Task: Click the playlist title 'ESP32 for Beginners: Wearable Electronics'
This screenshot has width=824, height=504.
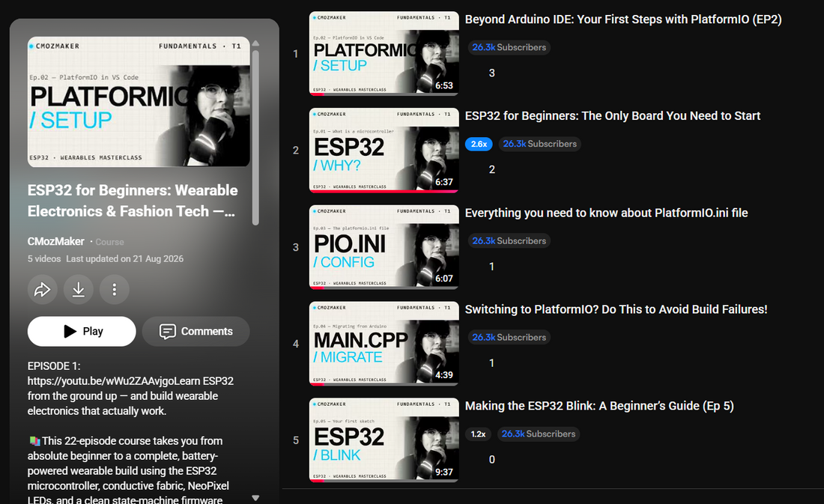Action: click(133, 201)
